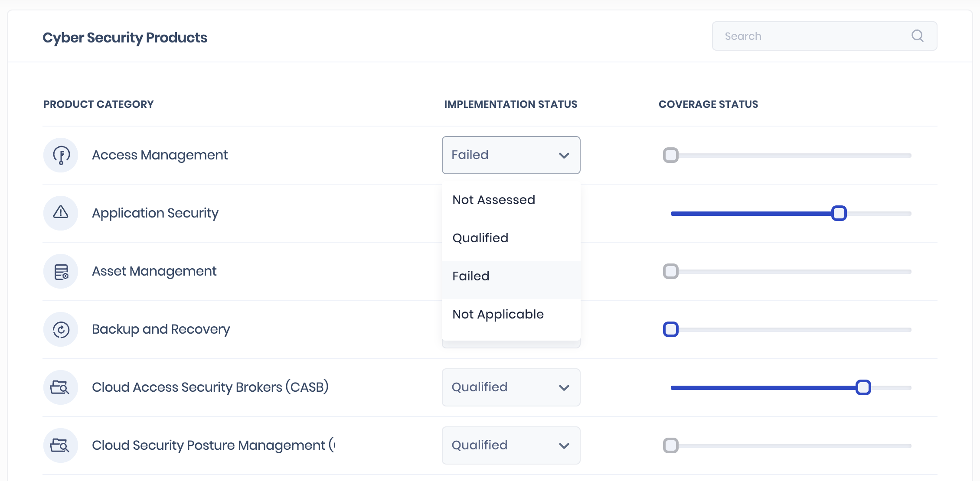Click the Coverage Status column header
The height and width of the screenshot is (481, 980).
709,104
